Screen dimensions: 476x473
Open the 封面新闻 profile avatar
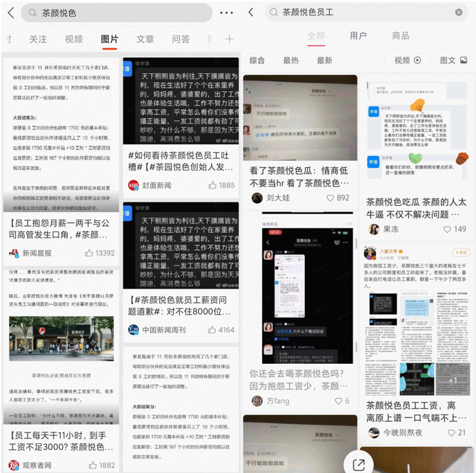pos(133,185)
